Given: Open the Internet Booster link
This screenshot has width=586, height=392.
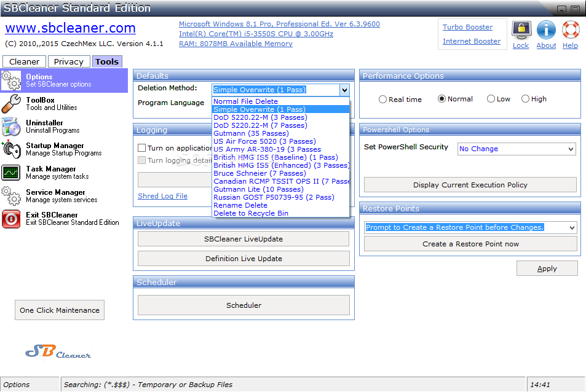Looking at the screenshot, I should tap(472, 41).
